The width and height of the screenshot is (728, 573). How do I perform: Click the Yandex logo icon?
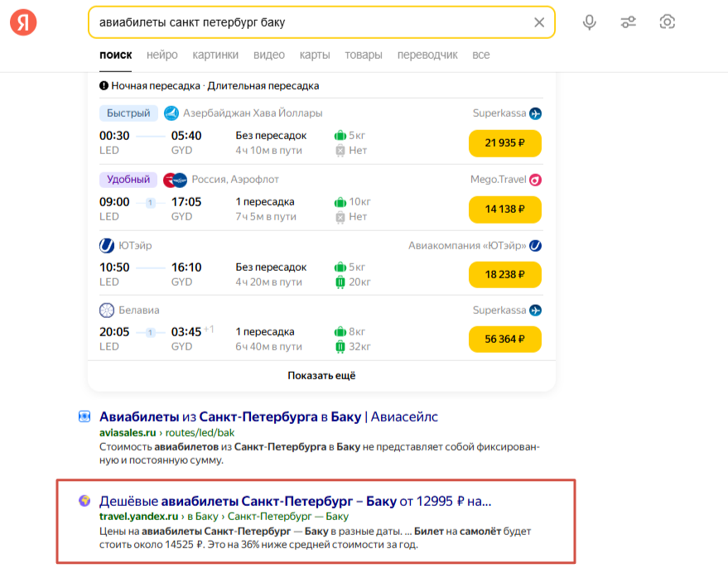pos(23,22)
